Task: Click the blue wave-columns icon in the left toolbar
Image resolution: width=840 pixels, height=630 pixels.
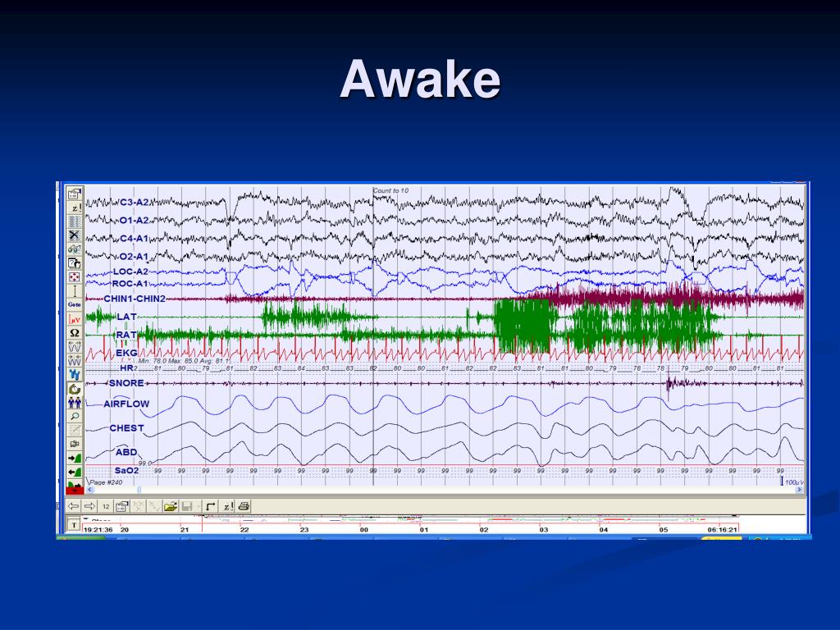Action: (x=75, y=221)
